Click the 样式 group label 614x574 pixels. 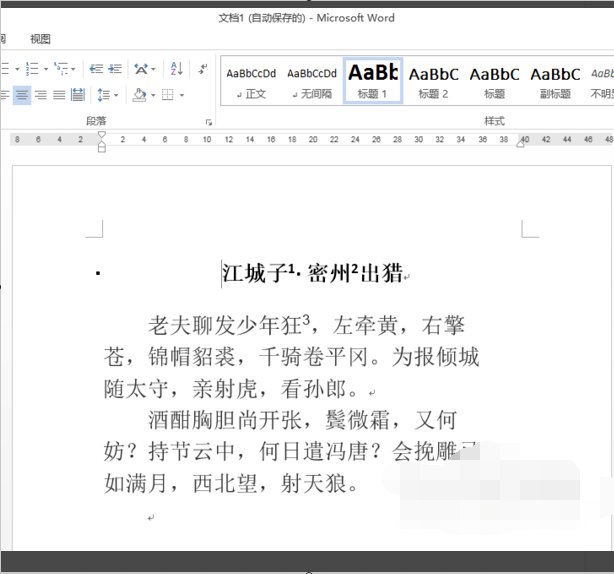click(x=494, y=121)
